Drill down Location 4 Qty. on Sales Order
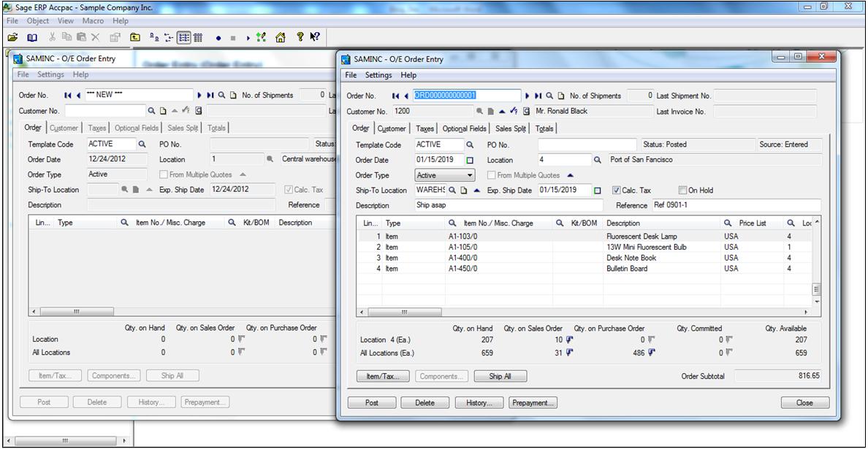The width and height of the screenshot is (868, 449). coord(570,339)
